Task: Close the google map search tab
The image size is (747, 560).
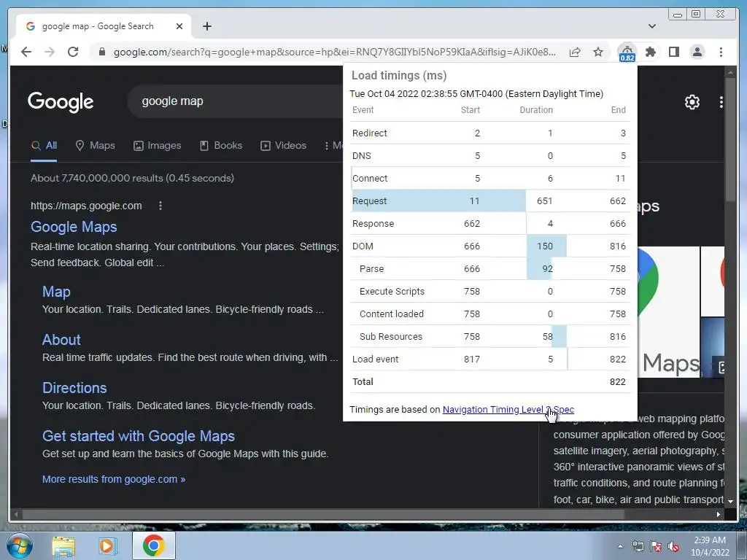Action: point(179,26)
